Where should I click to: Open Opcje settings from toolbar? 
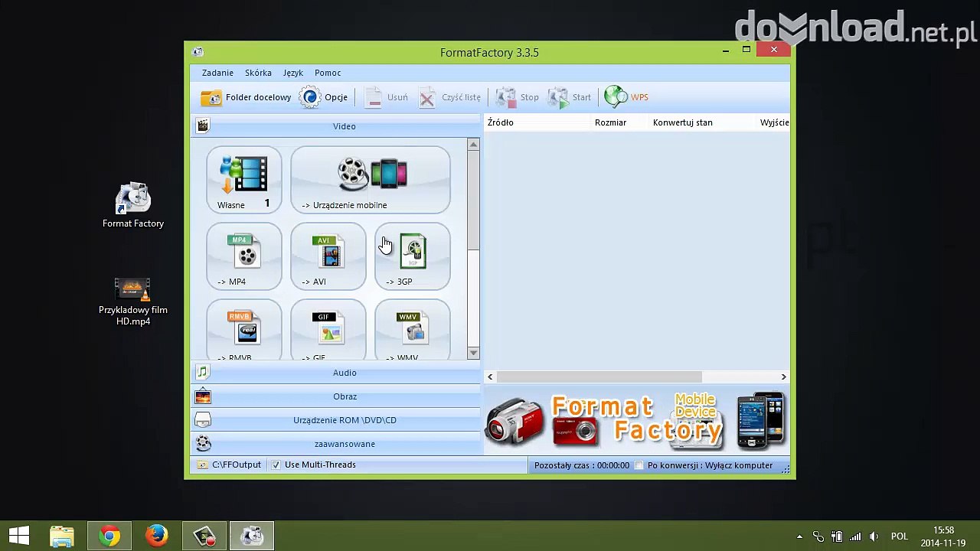[324, 97]
